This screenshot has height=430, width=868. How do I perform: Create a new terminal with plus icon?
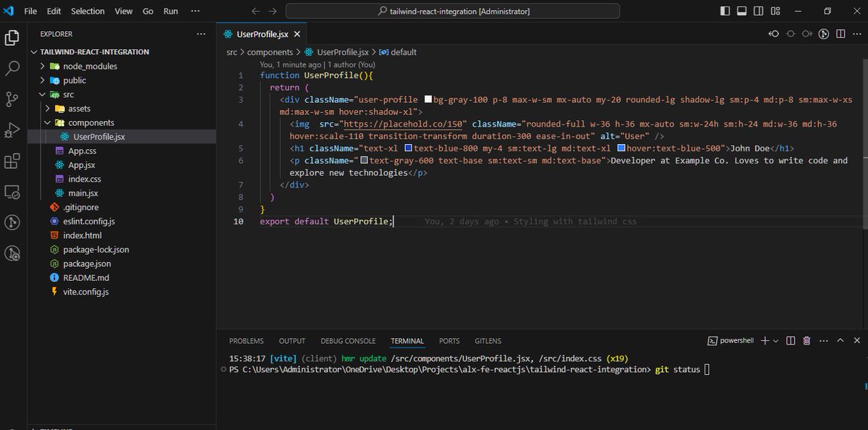tap(765, 340)
